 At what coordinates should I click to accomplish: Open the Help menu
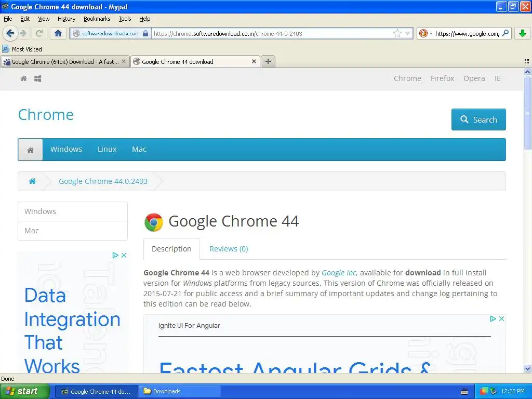[144, 19]
